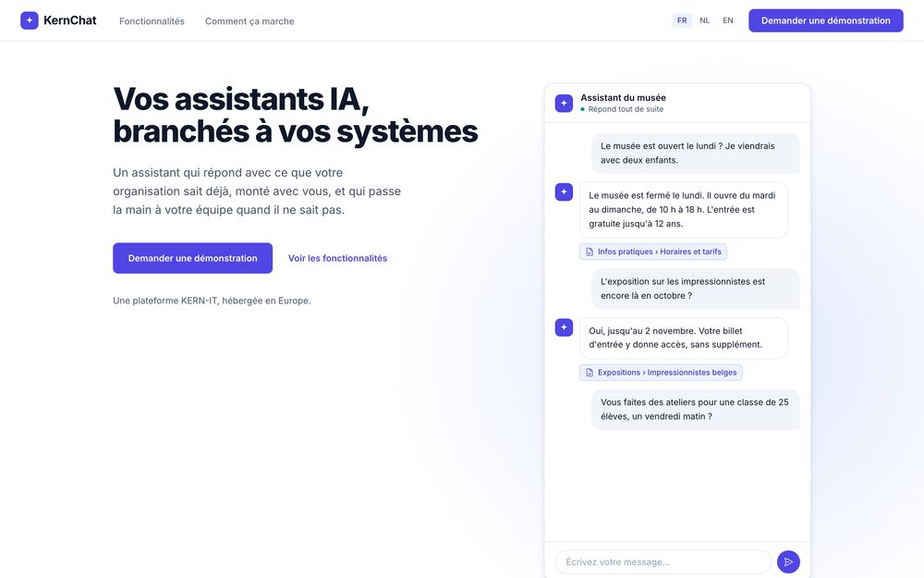Click the document icon in Impressionnistes belges chip

[590, 373]
